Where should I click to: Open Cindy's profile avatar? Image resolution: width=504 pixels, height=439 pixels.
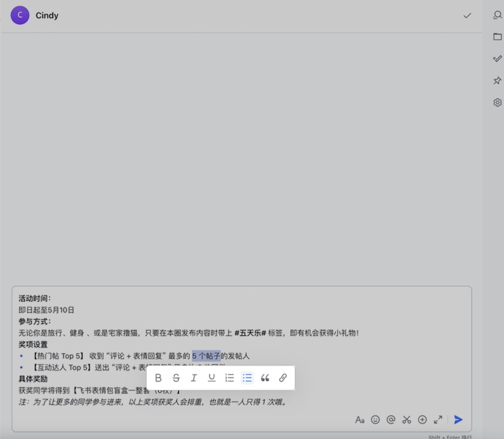pos(20,15)
